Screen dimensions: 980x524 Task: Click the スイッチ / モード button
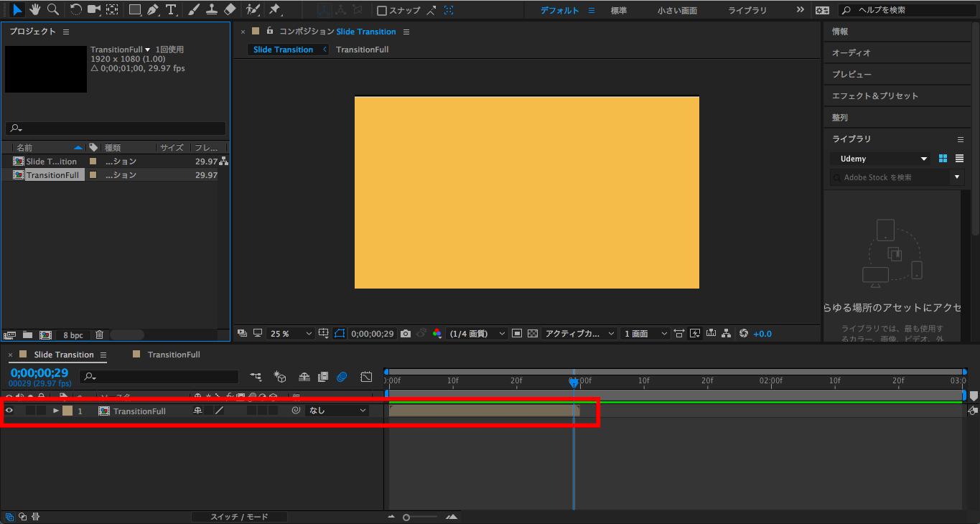[x=238, y=517]
